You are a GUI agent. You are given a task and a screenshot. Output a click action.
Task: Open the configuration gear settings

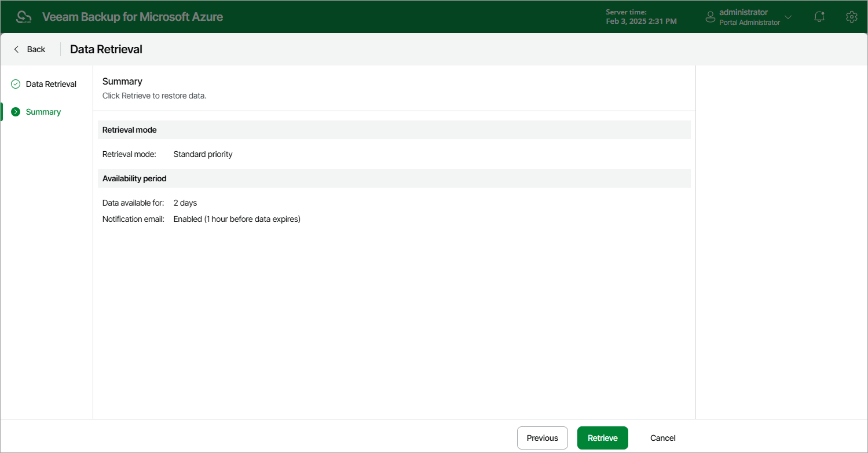coord(851,17)
